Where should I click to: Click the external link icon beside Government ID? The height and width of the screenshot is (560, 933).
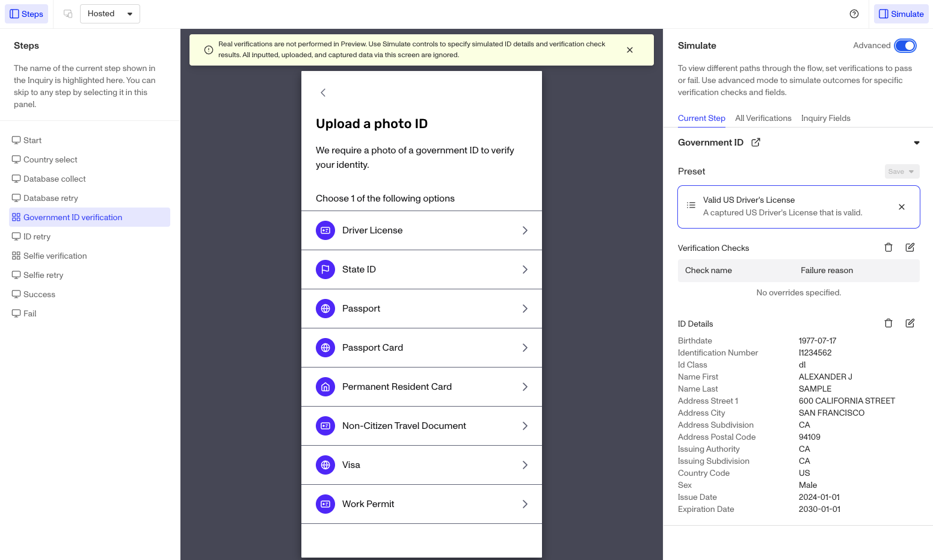(756, 143)
